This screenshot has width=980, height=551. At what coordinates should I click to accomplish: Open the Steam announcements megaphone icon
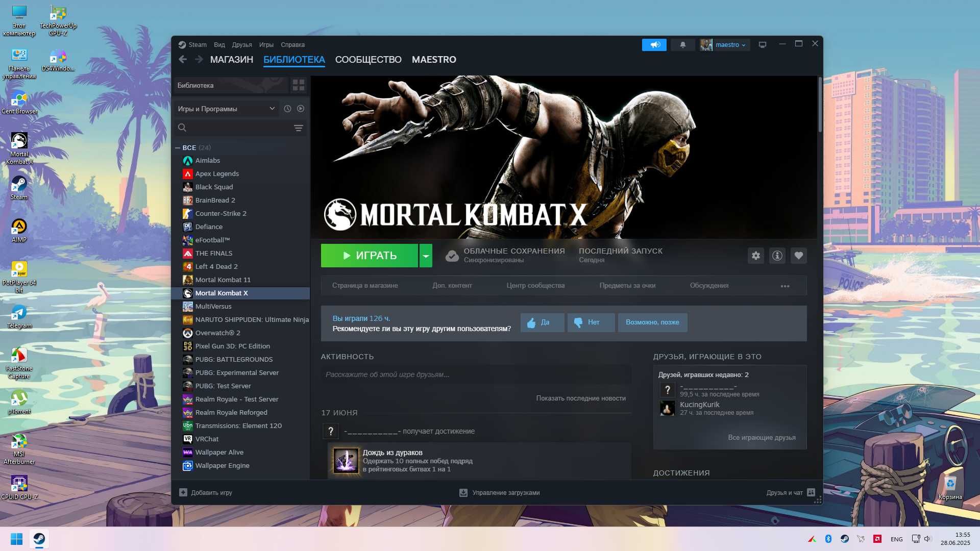[654, 45]
